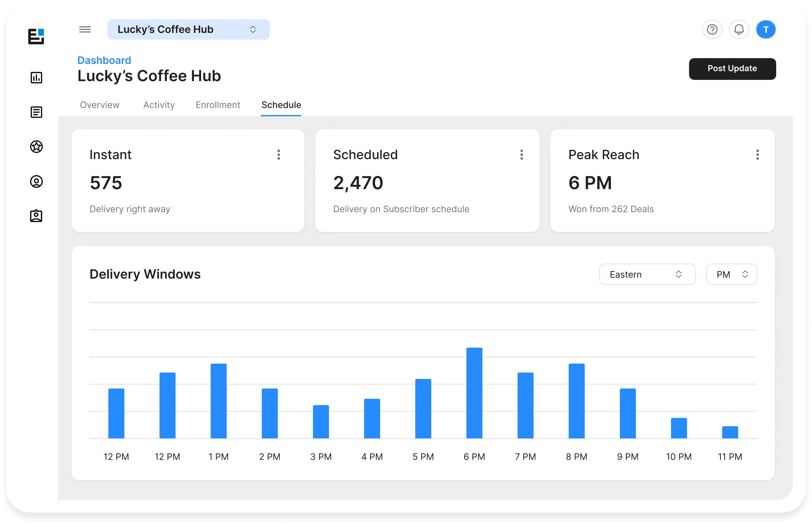Expand the Lucky's Coffee Hub account selector
The width and height of the screenshot is (812, 524).
(188, 29)
